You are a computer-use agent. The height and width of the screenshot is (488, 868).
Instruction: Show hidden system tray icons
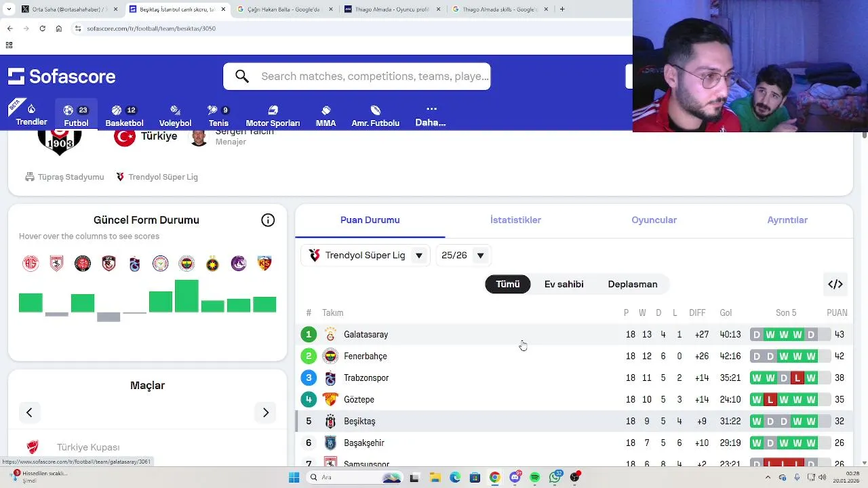pyautogui.click(x=767, y=478)
